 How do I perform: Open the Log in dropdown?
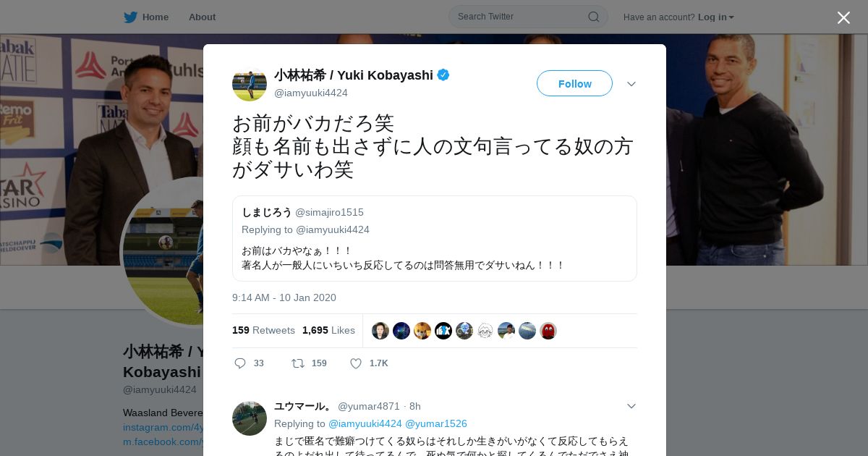click(715, 17)
